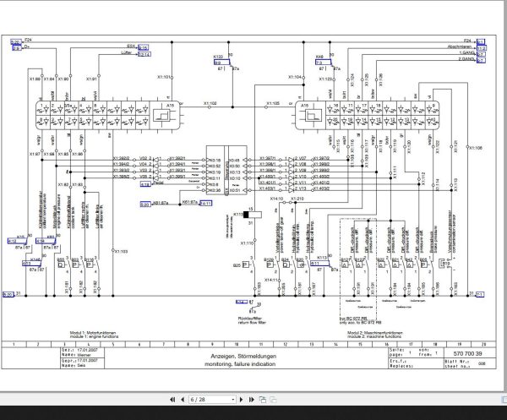
Task: Click the X1:104 connector label
Action: [295, 77]
